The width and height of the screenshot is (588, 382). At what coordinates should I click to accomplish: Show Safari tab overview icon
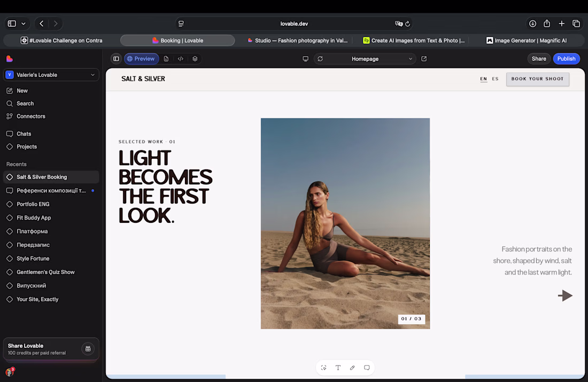pyautogui.click(x=576, y=24)
